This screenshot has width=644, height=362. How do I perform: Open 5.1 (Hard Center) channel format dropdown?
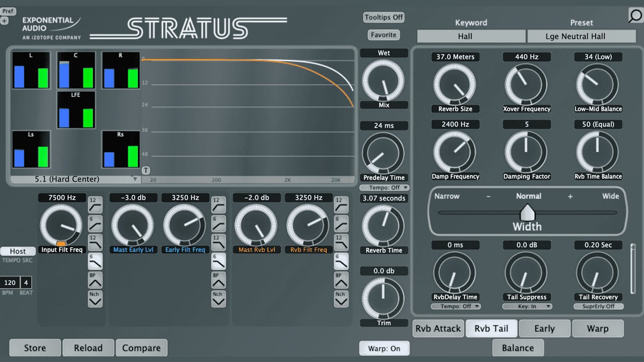pyautogui.click(x=74, y=179)
